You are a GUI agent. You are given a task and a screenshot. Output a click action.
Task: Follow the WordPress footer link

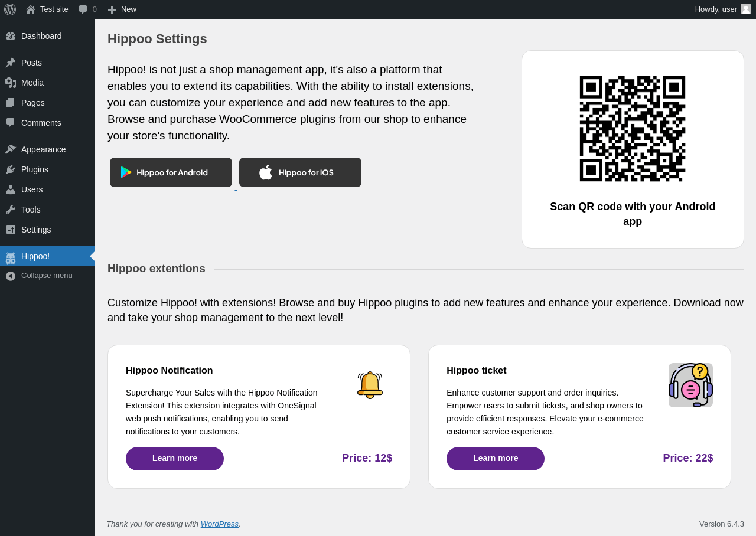(x=219, y=524)
